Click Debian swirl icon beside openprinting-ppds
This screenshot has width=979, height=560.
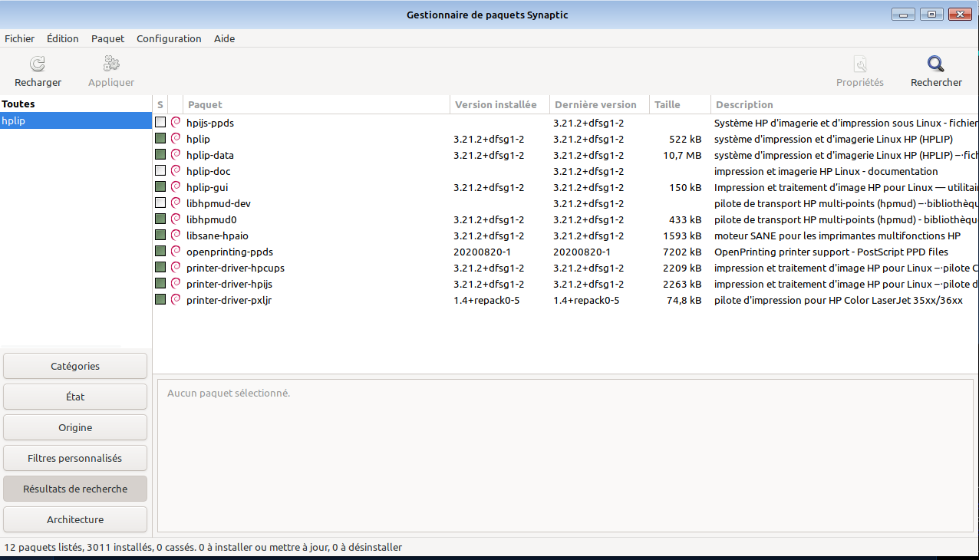176,252
